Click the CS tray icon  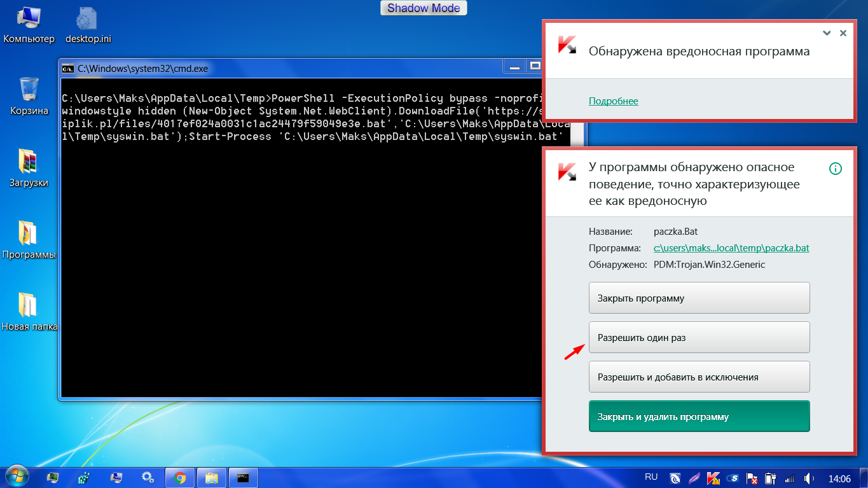click(x=733, y=478)
